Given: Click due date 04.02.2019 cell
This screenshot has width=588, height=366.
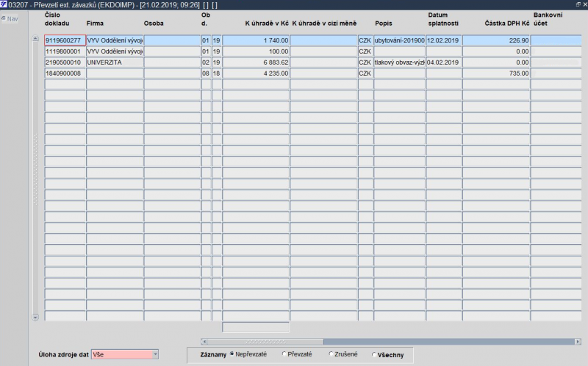Looking at the screenshot, I should 444,62.
